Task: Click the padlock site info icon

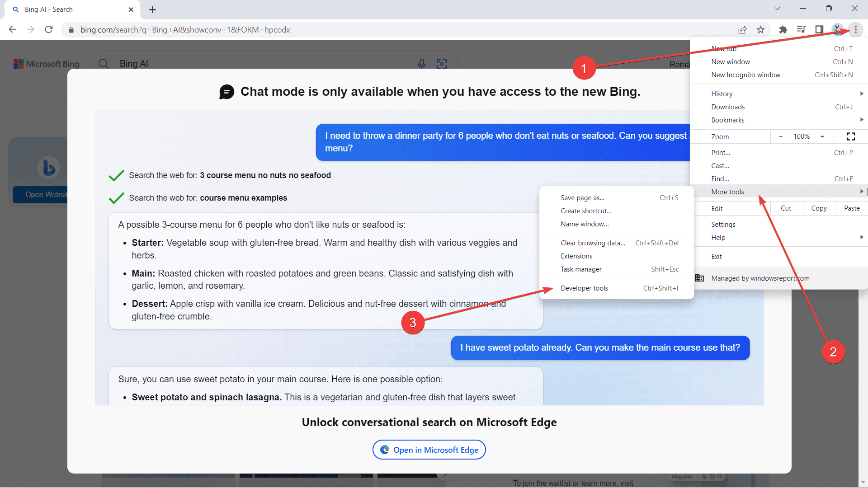Action: tap(71, 30)
